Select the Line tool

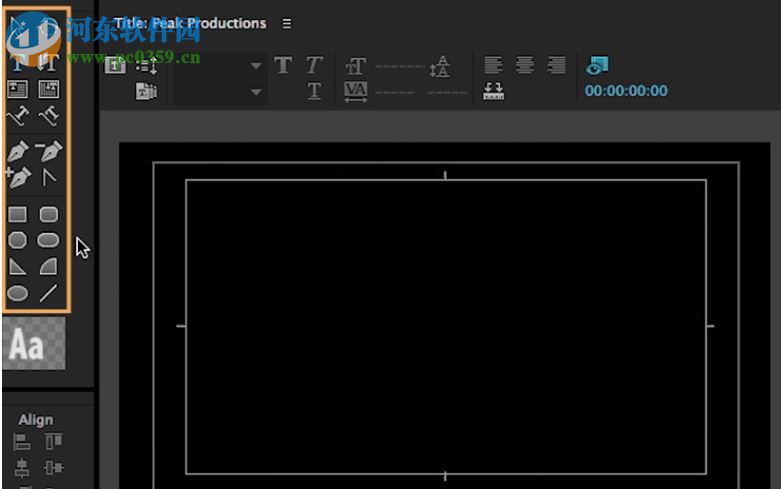(48, 293)
